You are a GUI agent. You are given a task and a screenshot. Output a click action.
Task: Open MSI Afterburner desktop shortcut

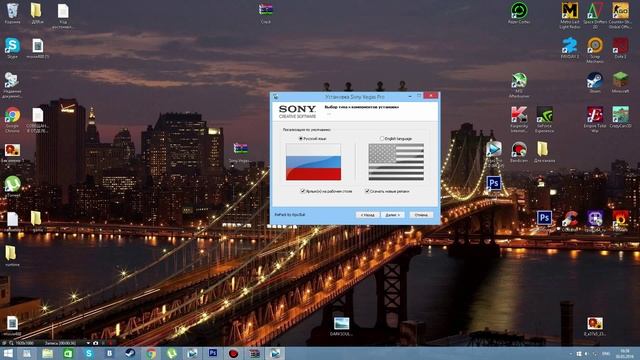[519, 85]
